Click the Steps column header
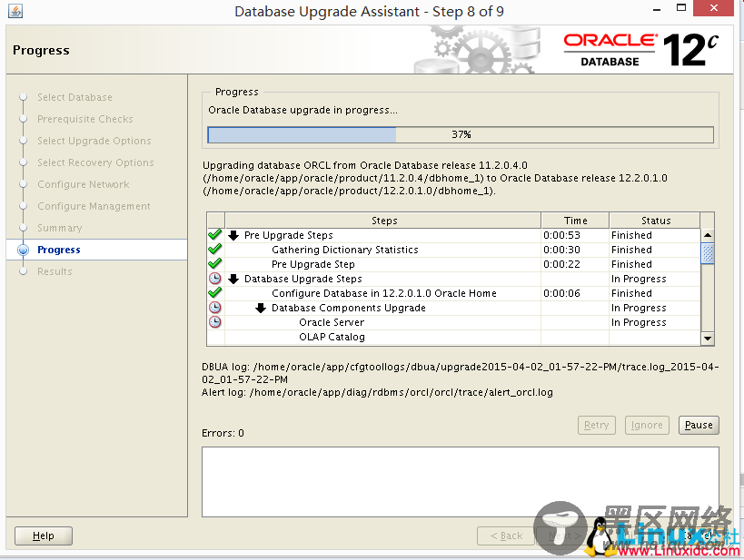This screenshot has width=744, height=560. [383, 221]
